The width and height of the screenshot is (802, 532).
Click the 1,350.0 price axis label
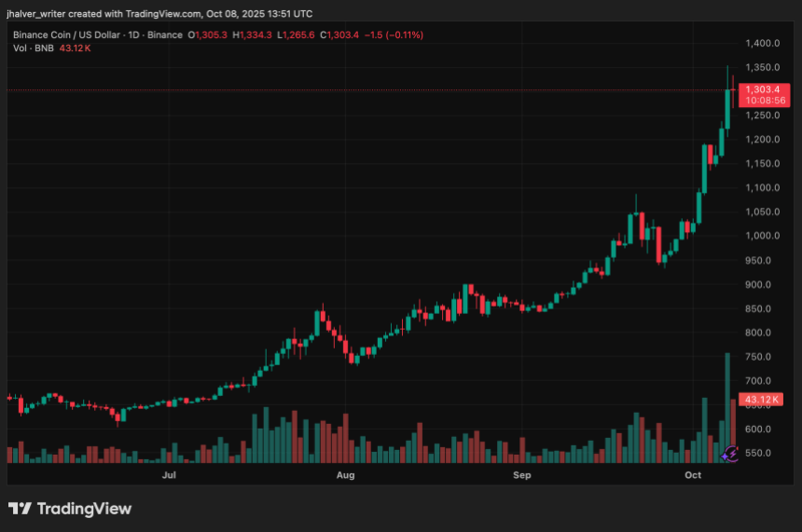(x=762, y=67)
